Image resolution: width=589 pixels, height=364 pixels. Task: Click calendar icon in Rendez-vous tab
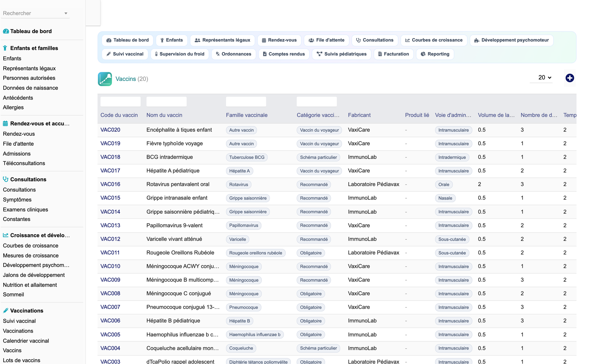pos(264,40)
